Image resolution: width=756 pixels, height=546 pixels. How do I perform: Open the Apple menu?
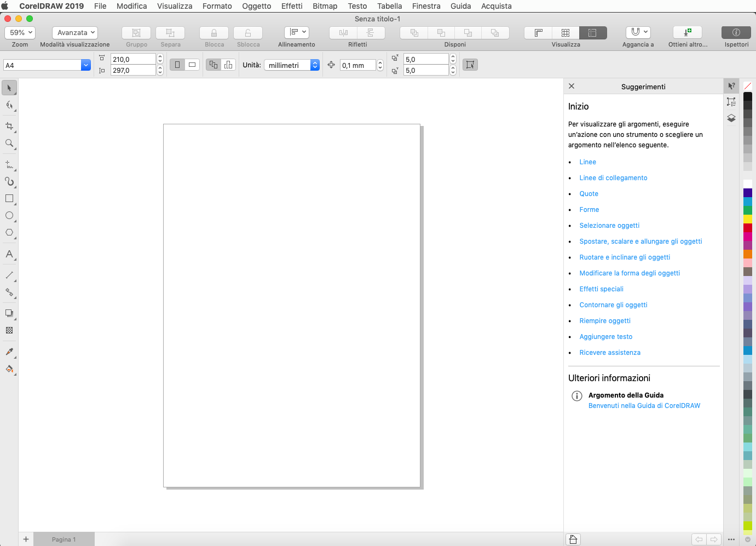[x=5, y=6]
